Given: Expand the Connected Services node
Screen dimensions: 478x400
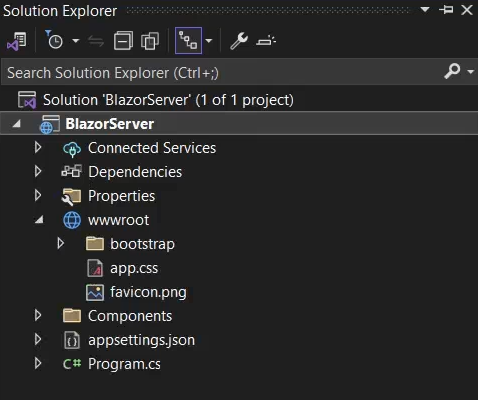Looking at the screenshot, I should point(38,148).
